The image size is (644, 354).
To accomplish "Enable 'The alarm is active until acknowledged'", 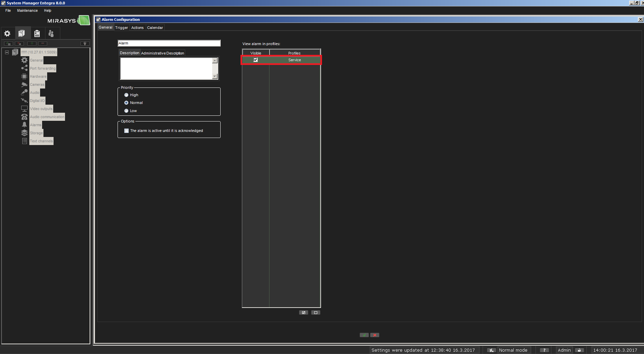I will pos(127,131).
